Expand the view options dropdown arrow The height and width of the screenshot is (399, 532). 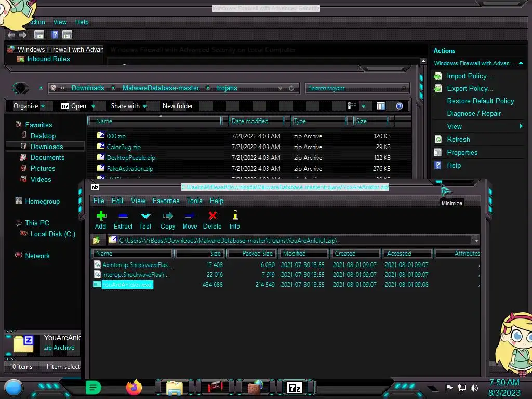tap(363, 106)
